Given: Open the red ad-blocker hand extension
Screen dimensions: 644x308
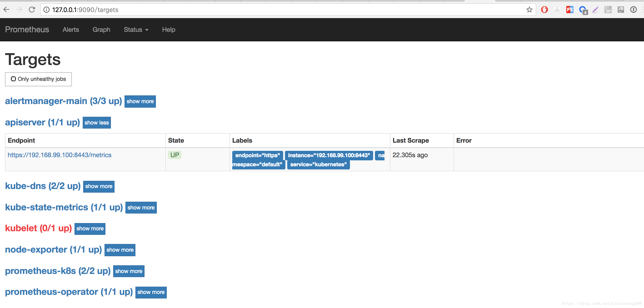Looking at the screenshot, I should (x=544, y=10).
